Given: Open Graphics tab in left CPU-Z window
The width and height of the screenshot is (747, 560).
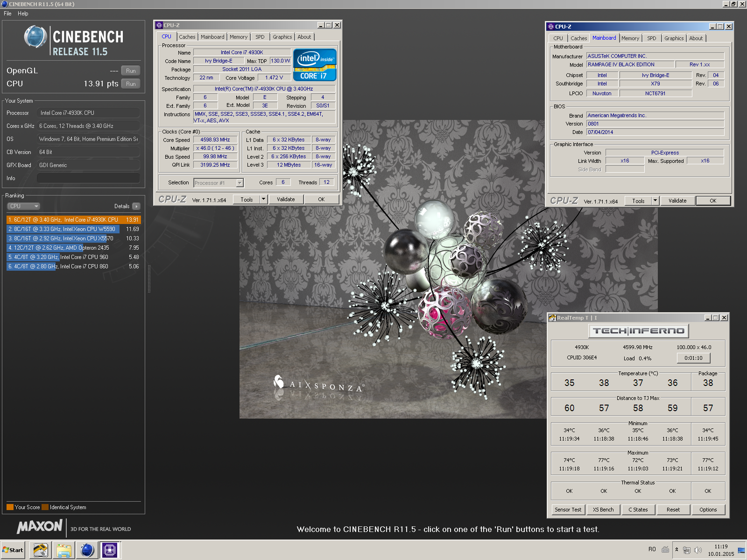Looking at the screenshot, I should (282, 37).
